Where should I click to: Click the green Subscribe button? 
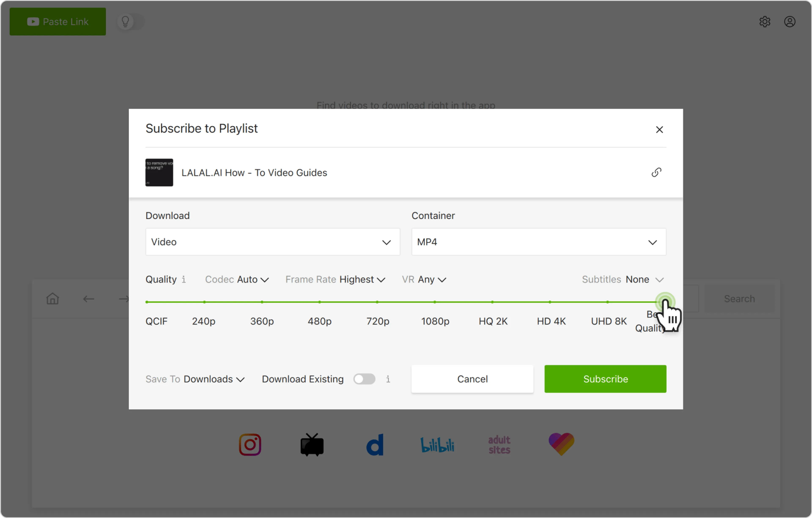605,379
